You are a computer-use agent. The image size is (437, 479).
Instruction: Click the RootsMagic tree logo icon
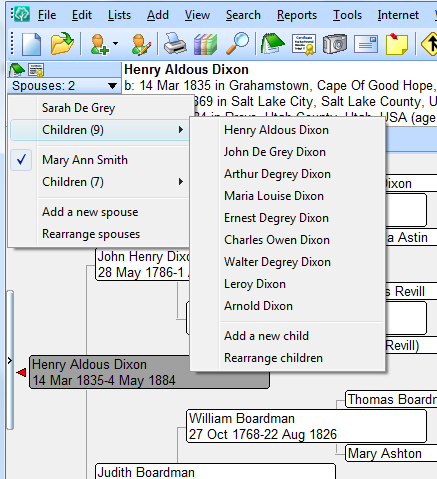click(22, 14)
